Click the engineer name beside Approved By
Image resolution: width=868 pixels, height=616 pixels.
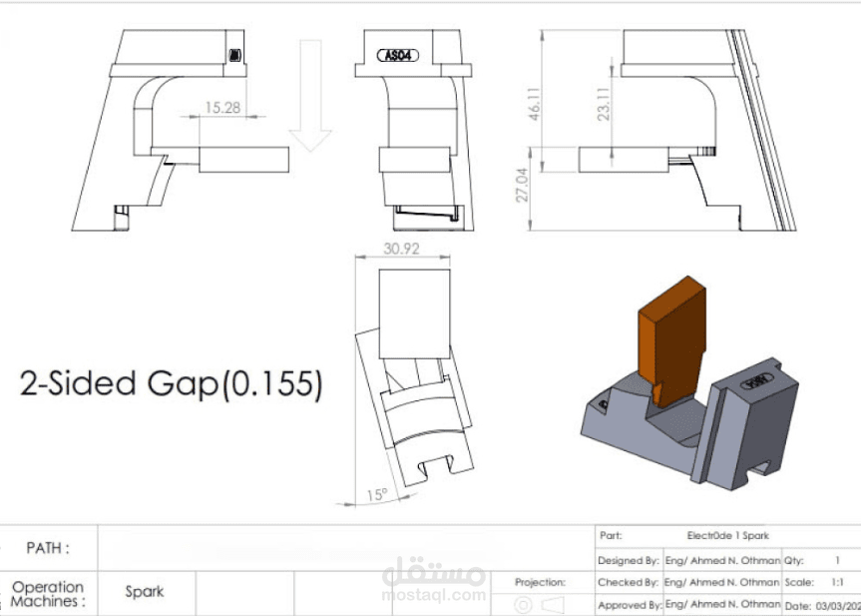pyautogui.click(x=722, y=604)
